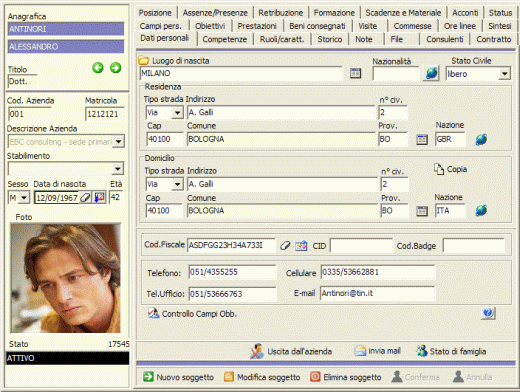The width and height of the screenshot is (520, 392).
Task: Open the Assenze/Presenze tab
Action: [215, 13]
